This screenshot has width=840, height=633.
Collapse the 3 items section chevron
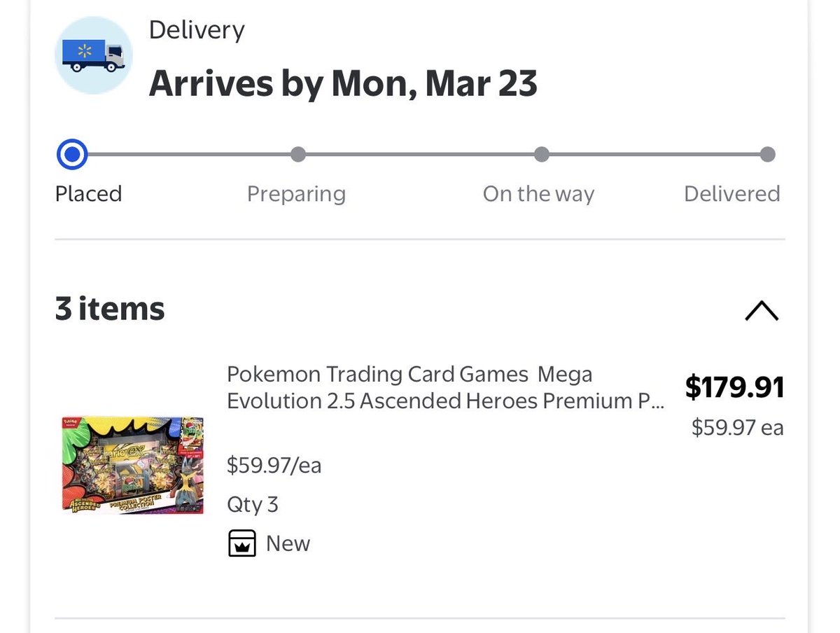762,310
